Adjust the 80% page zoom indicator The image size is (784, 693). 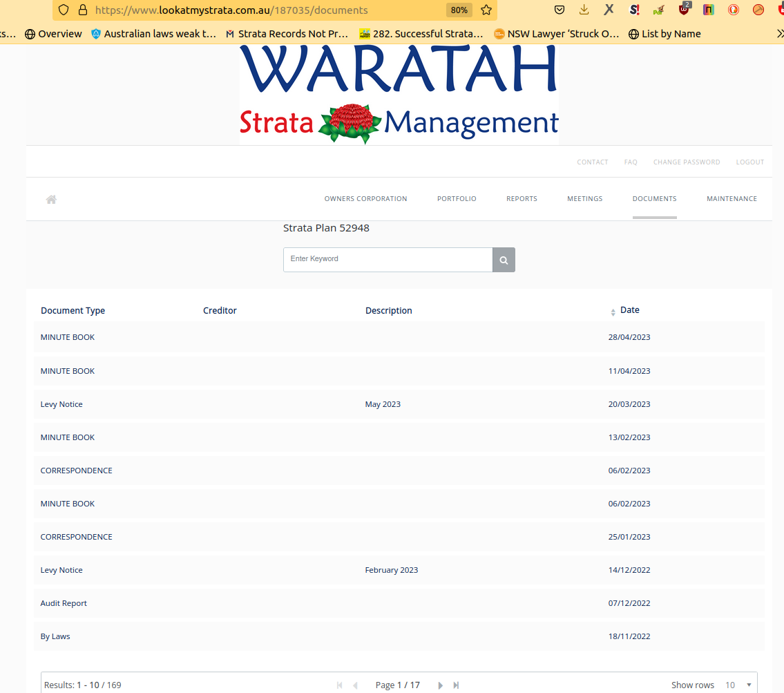pos(459,10)
